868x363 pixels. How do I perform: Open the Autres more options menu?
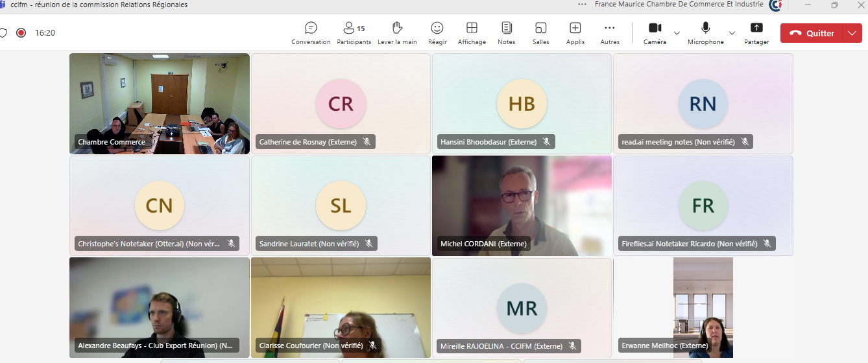(609, 33)
